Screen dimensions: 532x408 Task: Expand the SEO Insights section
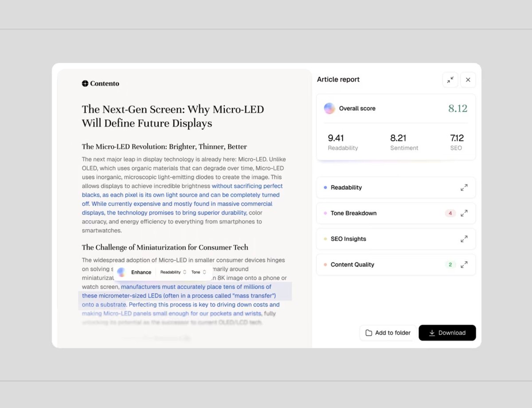click(464, 239)
